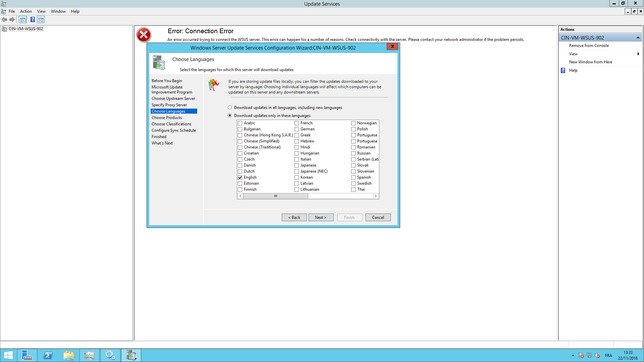Check the French language checkbox
644x362 pixels.
click(x=297, y=123)
